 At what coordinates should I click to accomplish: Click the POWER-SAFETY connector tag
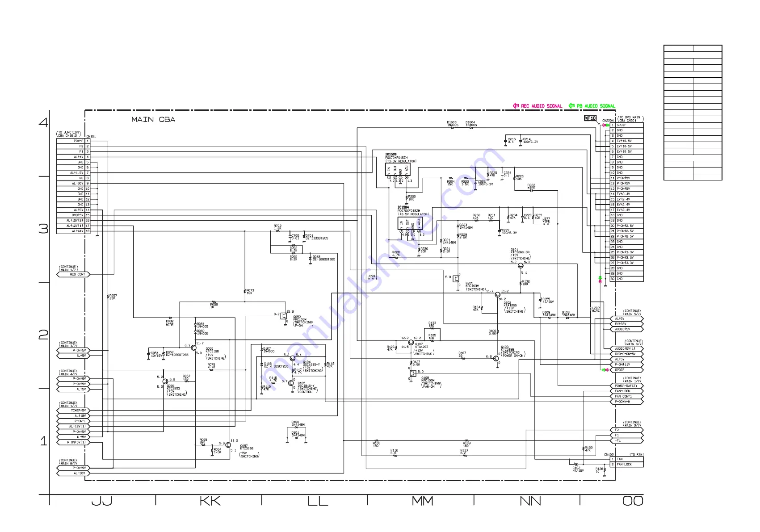coord(627,386)
